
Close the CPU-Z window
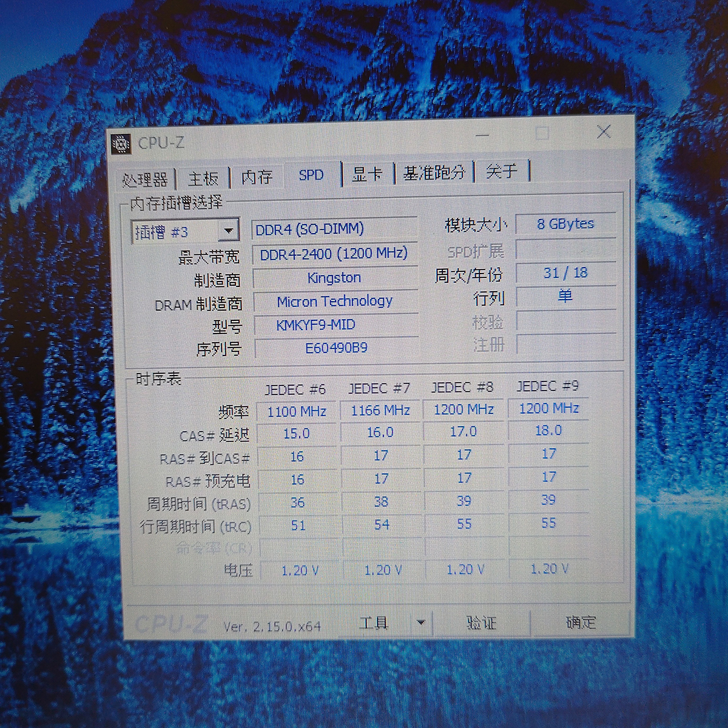click(x=604, y=132)
